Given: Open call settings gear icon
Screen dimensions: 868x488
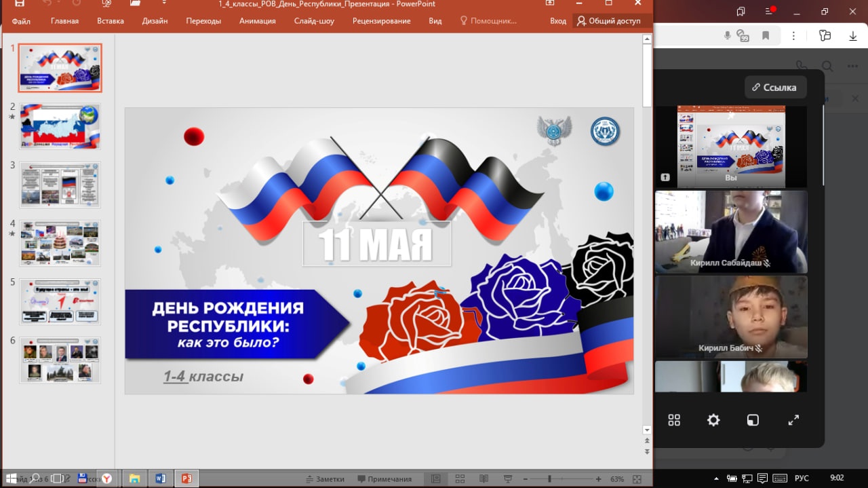Looking at the screenshot, I should 713,420.
